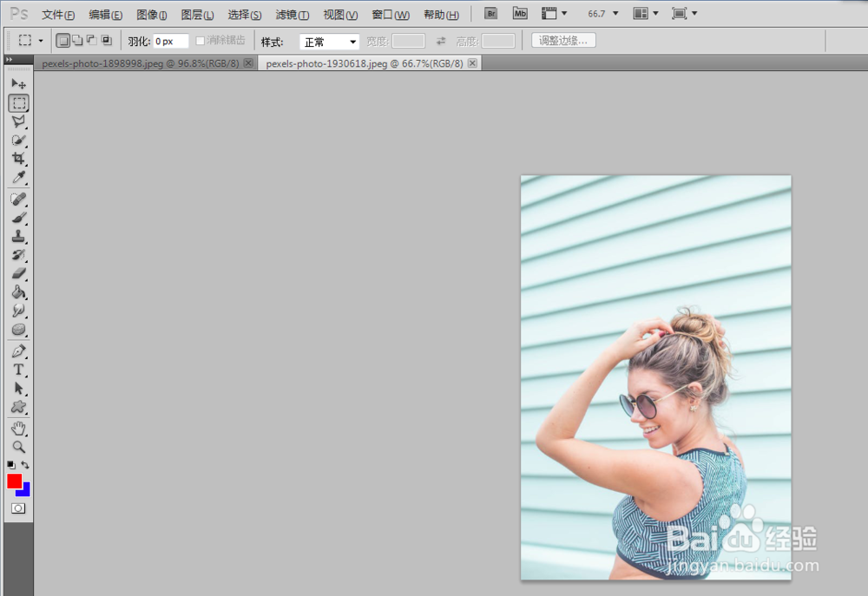Select the Eyedropper tool

pyautogui.click(x=19, y=177)
